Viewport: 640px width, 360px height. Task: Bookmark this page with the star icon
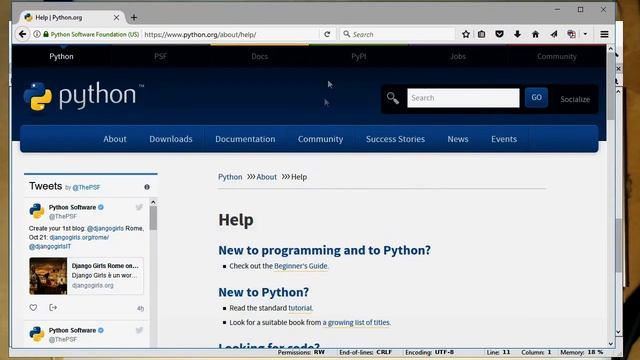[466, 34]
